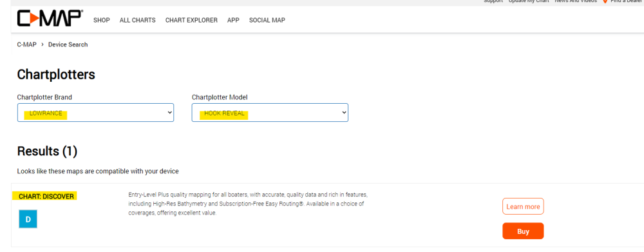Click the Entry-Level Plus chart description text
The height and width of the screenshot is (252, 644).
(x=248, y=204)
